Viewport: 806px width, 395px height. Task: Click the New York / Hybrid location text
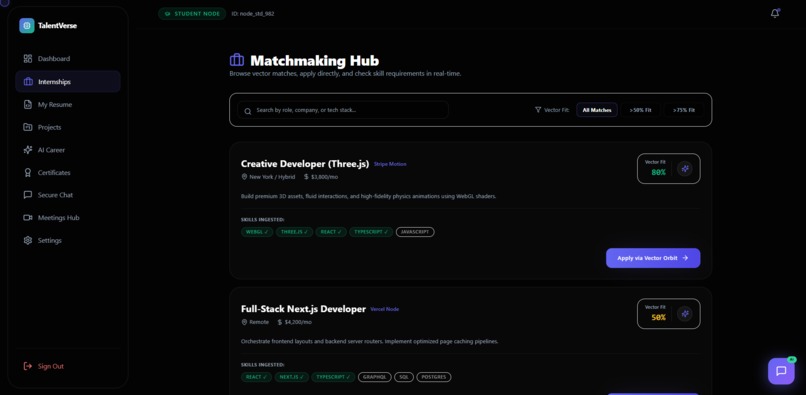pos(272,177)
